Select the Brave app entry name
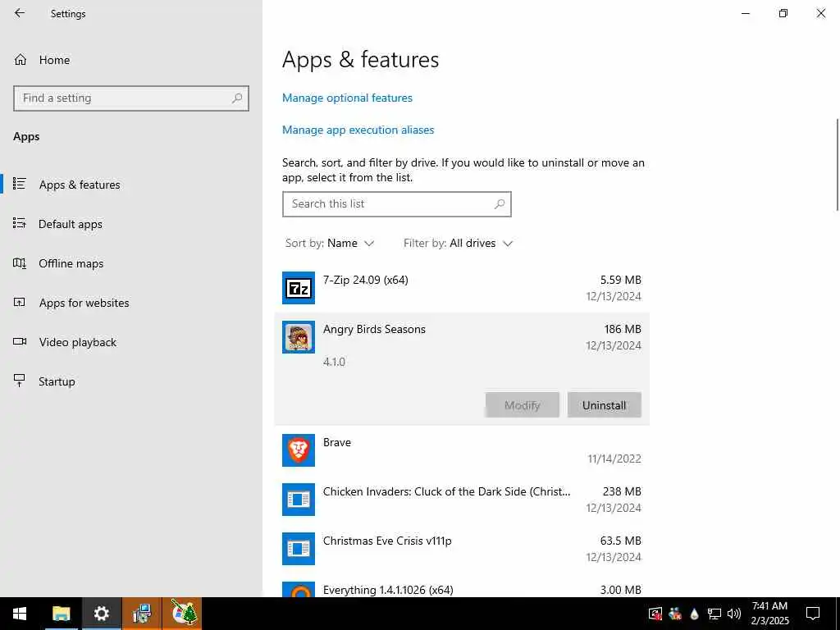 (x=337, y=442)
